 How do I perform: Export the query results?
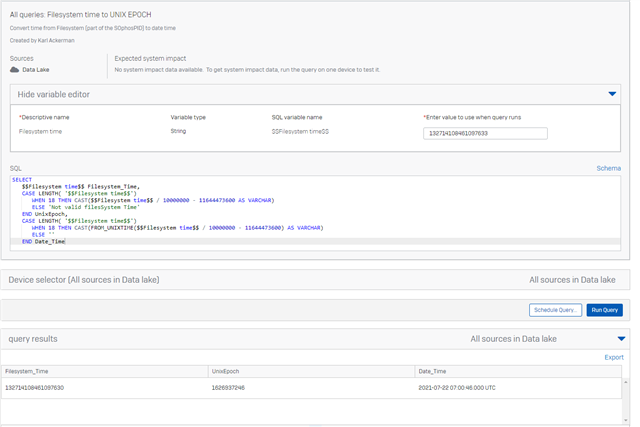tap(614, 358)
